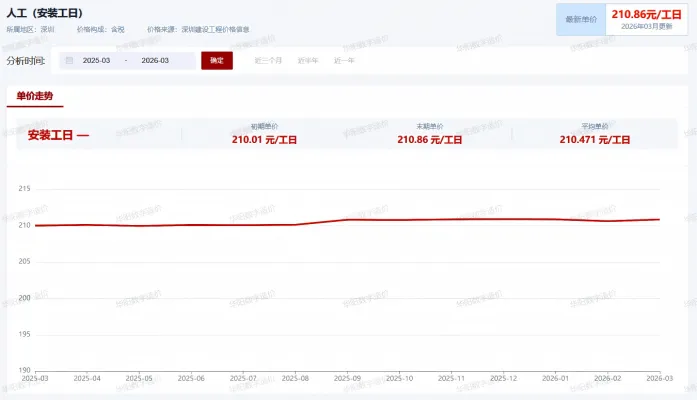Set end month field 2026-03
The width and height of the screenshot is (697, 400).
pos(155,60)
